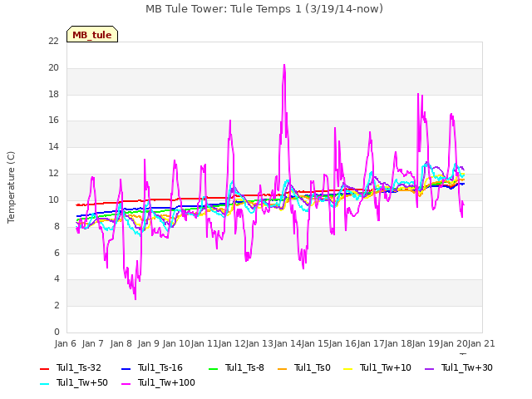Image resolution: width=532 pixels, height=399 pixels.
Task: Click the purple Tul1_Tw+30 legend swatch
Action: click(x=429, y=368)
